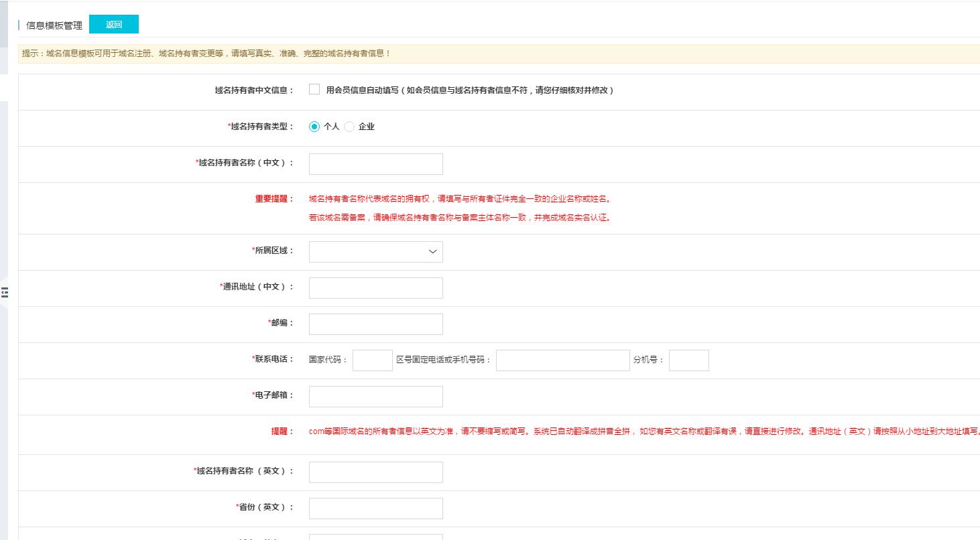
Task: Click the 通讯地址（中文） address input box
Action: tap(375, 287)
